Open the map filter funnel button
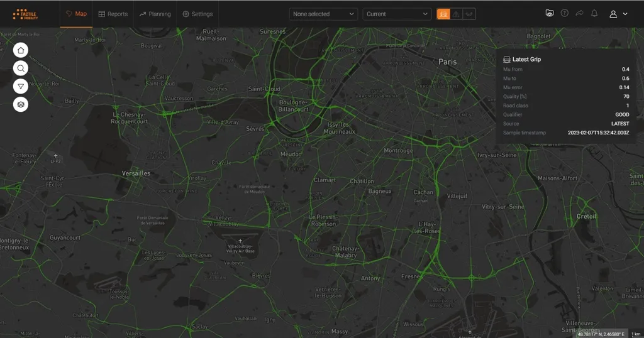The width and height of the screenshot is (644, 338). [x=21, y=86]
